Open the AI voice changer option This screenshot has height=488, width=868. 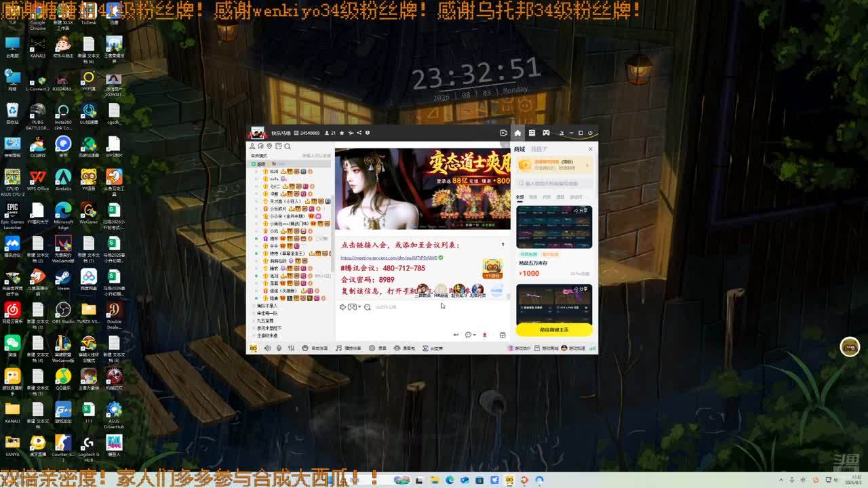[433, 348]
